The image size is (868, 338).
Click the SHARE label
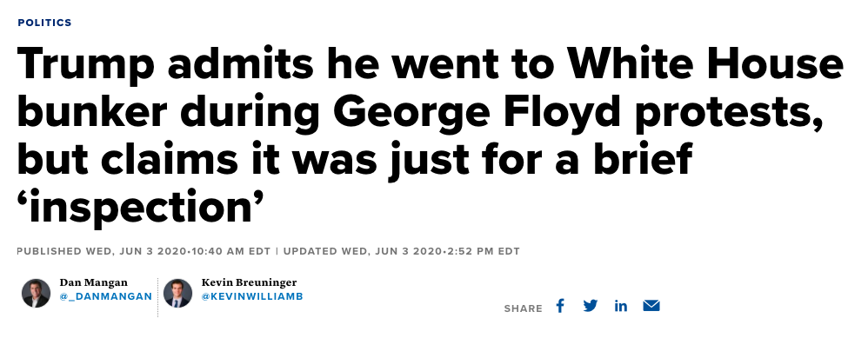click(523, 308)
